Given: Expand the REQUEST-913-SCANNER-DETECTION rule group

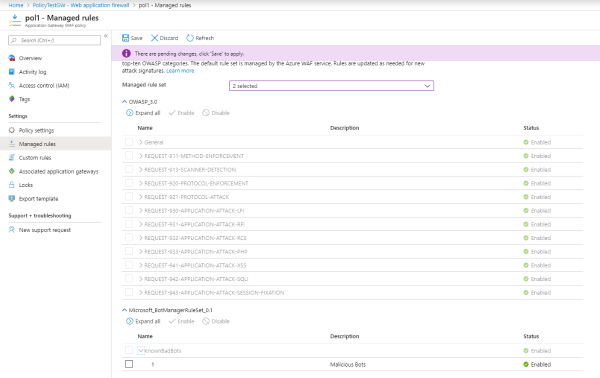Looking at the screenshot, I should (x=140, y=169).
